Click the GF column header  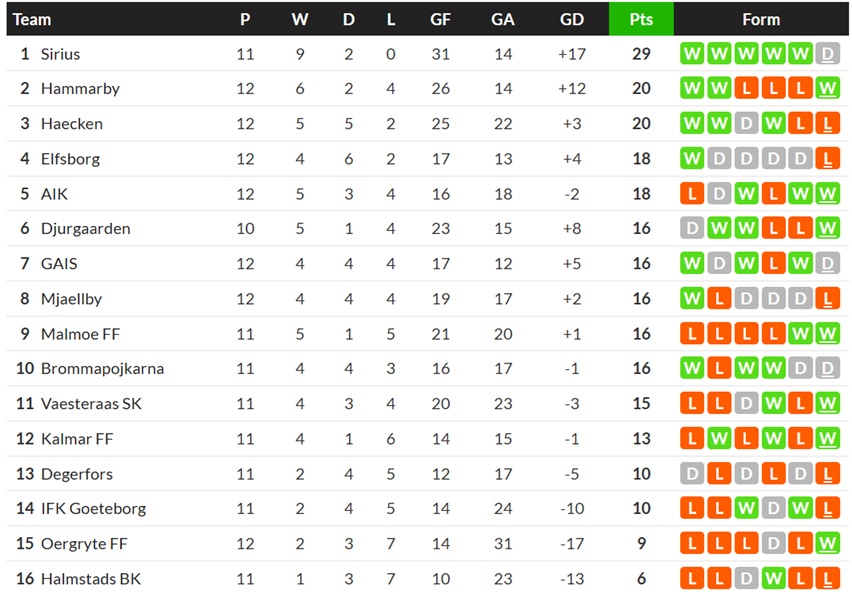(x=440, y=20)
